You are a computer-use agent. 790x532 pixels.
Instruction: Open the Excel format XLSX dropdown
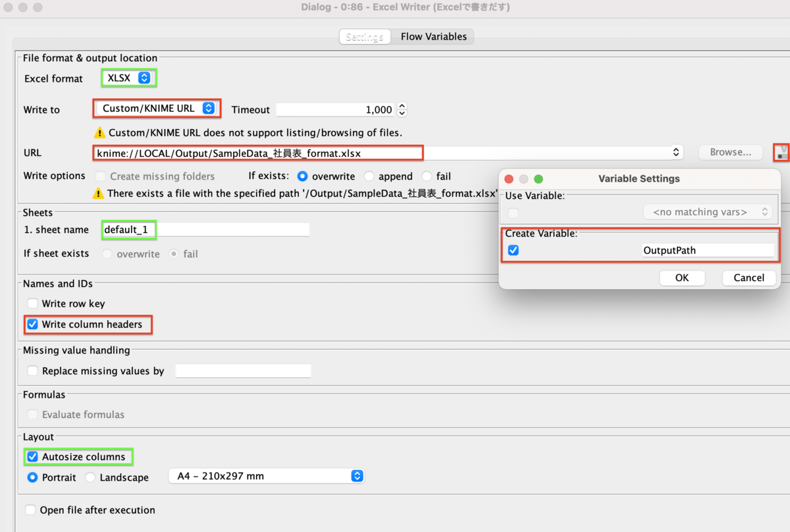pos(129,78)
